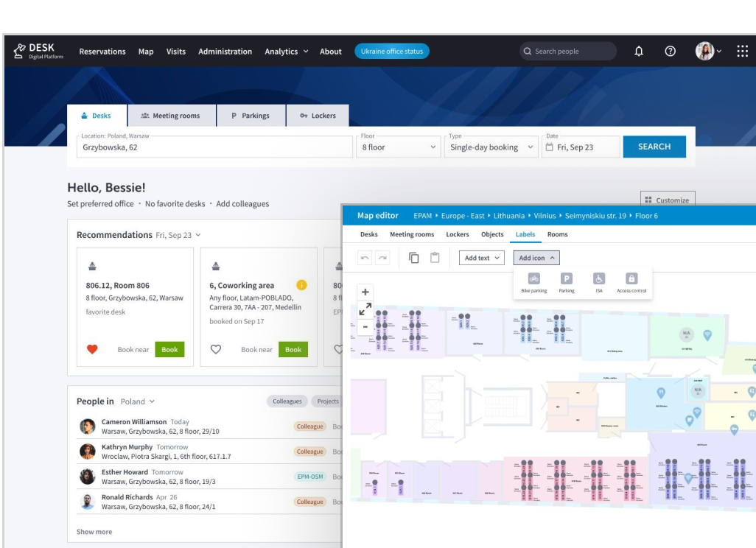Viewport: 756px width, 548px height.
Task: Click the notifications bell icon
Action: 639,51
